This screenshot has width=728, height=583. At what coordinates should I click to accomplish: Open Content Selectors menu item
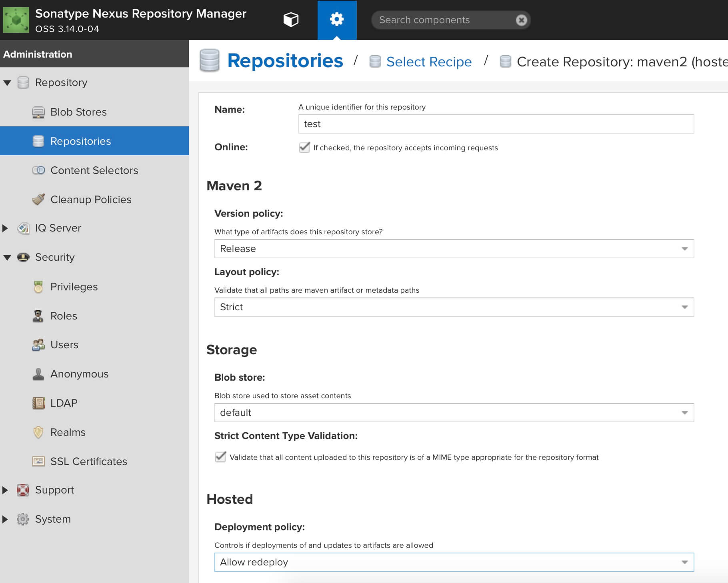(94, 170)
